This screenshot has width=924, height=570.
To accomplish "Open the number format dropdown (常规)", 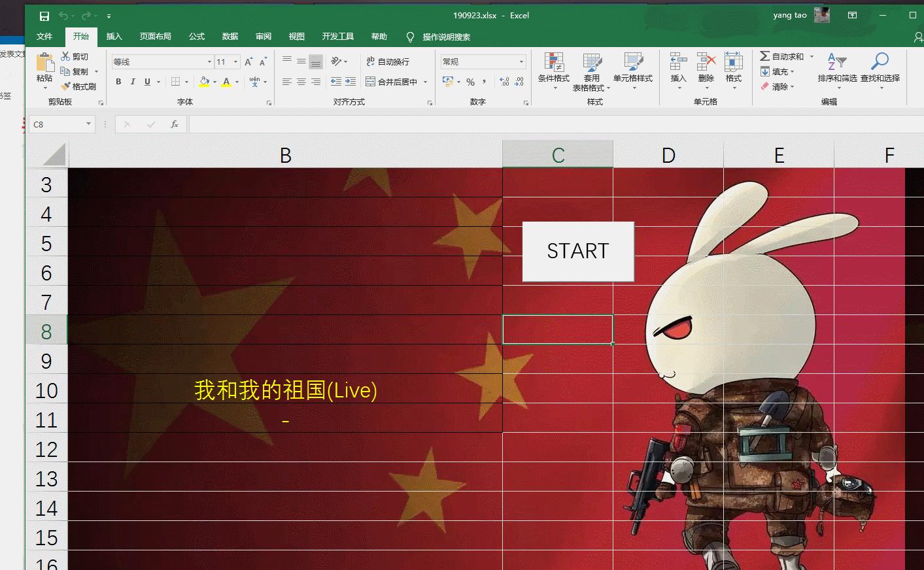I will (521, 62).
